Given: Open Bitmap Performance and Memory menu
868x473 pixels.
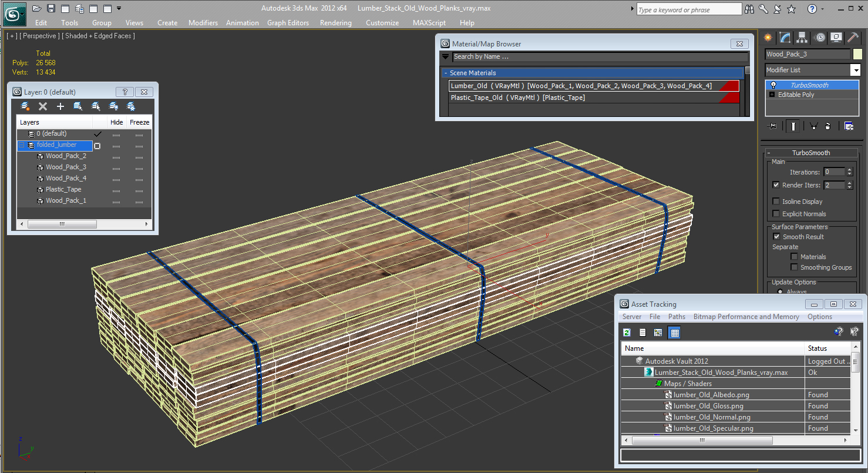Looking at the screenshot, I should point(746,317).
